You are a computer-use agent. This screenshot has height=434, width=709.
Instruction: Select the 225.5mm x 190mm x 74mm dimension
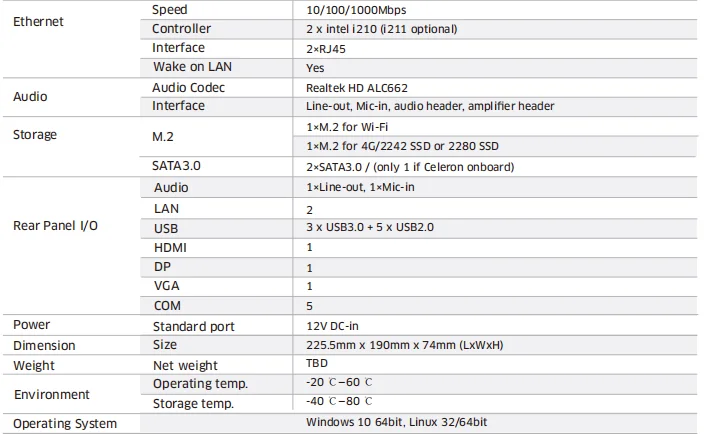(x=397, y=345)
